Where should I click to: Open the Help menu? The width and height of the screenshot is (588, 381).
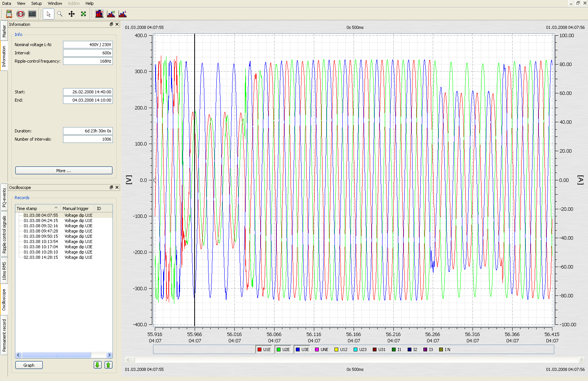click(90, 3)
